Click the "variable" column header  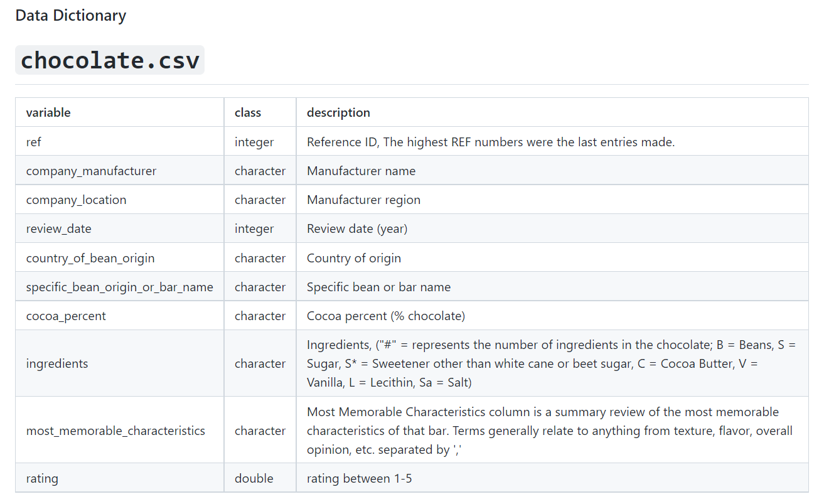(48, 113)
